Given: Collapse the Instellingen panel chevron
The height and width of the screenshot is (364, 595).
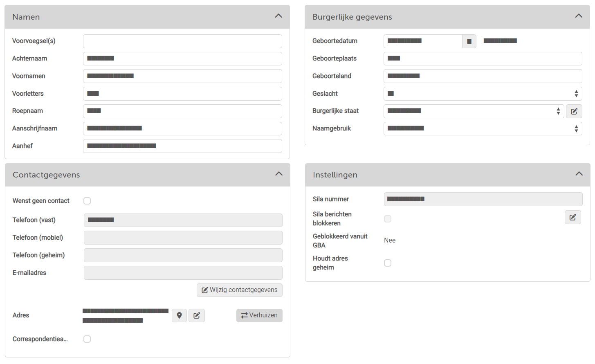Looking at the screenshot, I should point(579,174).
